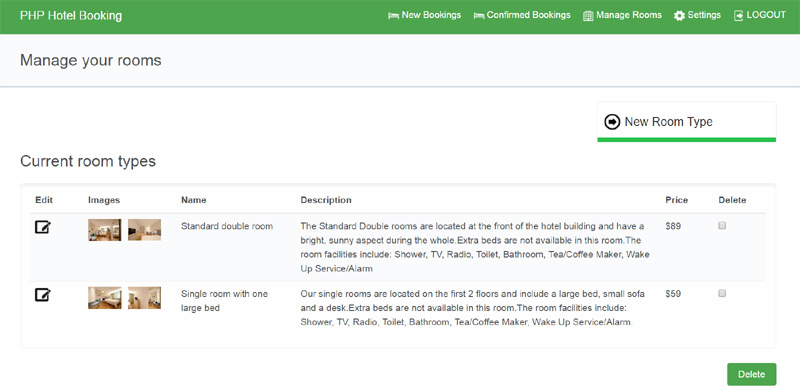Image resolution: width=800 pixels, height=386 pixels.
Task: Click the 'Current room types' heading
Action: pyautogui.click(x=88, y=162)
